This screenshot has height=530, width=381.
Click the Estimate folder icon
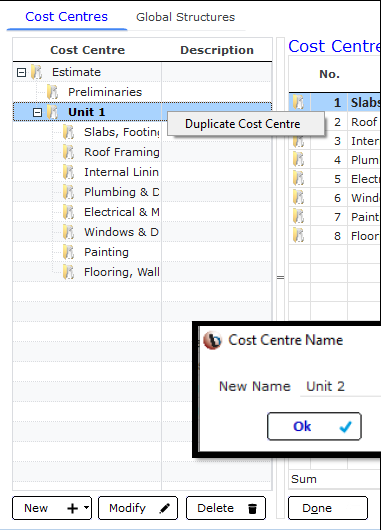pyautogui.click(x=37, y=72)
